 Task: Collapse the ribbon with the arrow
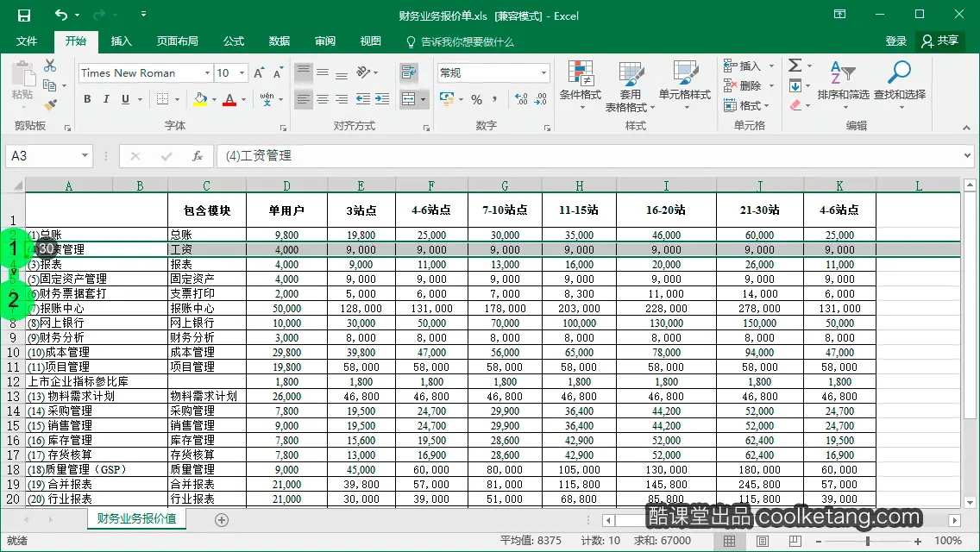pyautogui.click(x=966, y=127)
